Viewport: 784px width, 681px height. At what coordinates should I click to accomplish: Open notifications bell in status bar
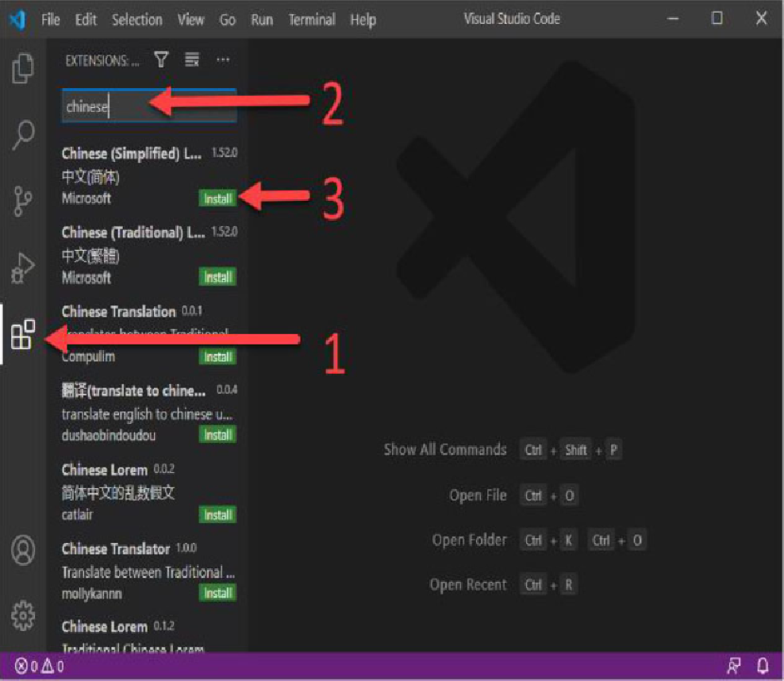(x=763, y=666)
